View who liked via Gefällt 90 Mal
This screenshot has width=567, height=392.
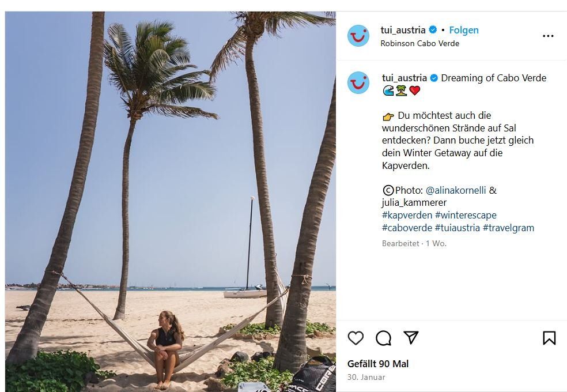coord(377,364)
